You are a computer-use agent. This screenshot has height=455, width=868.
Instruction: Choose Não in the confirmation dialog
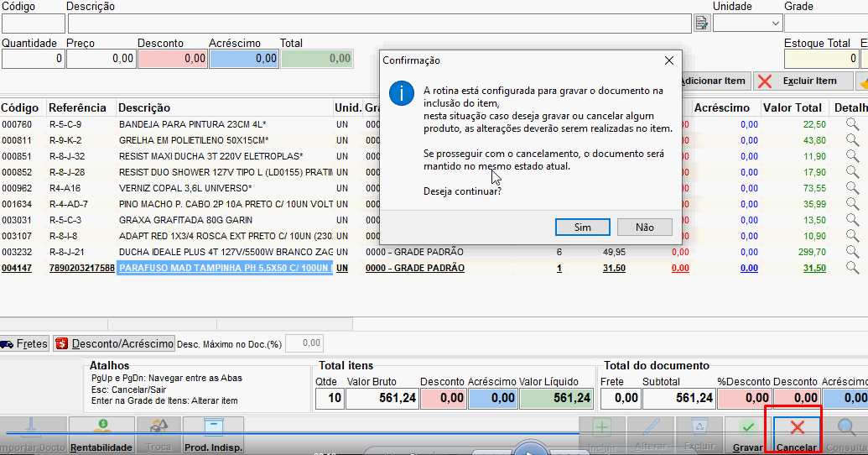(644, 227)
